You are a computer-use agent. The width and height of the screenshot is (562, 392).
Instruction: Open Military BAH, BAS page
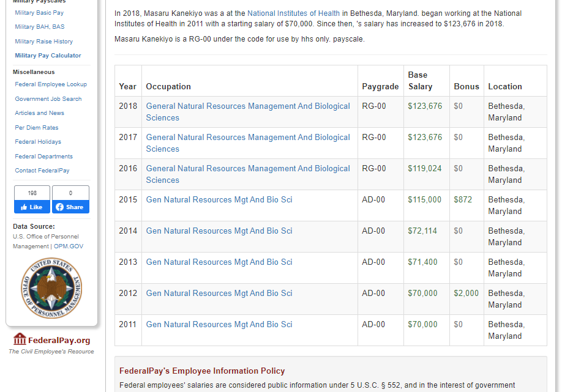tap(39, 27)
